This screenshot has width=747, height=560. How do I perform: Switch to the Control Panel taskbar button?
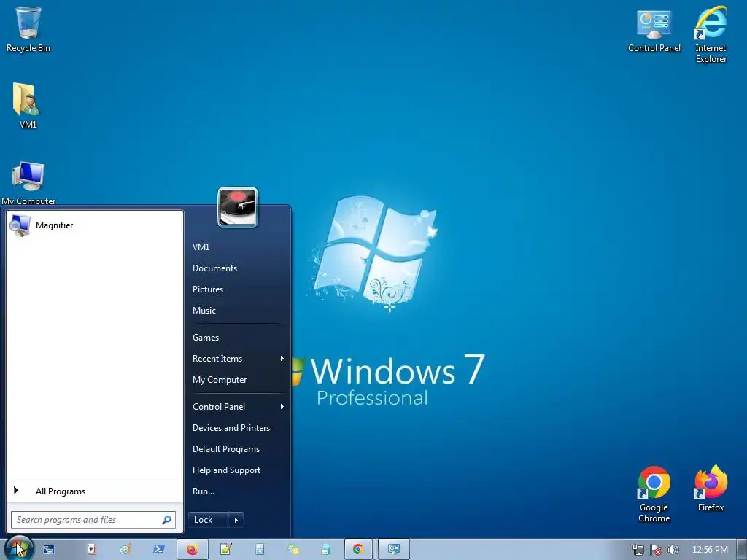394,550
